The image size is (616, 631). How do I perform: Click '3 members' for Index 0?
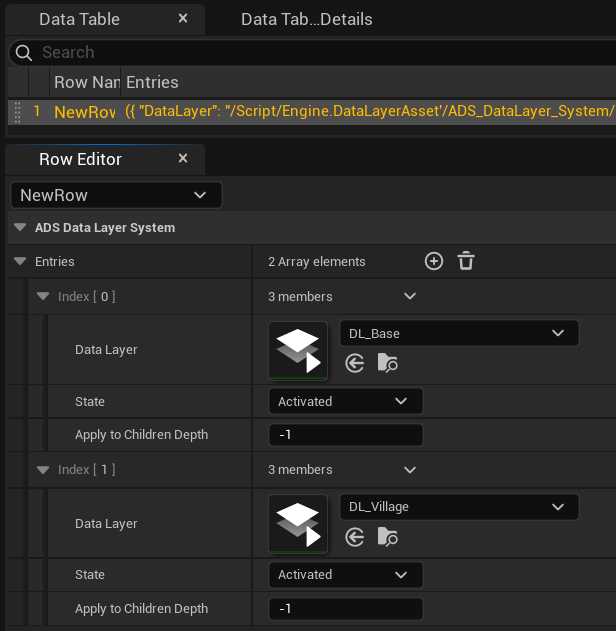click(x=300, y=297)
